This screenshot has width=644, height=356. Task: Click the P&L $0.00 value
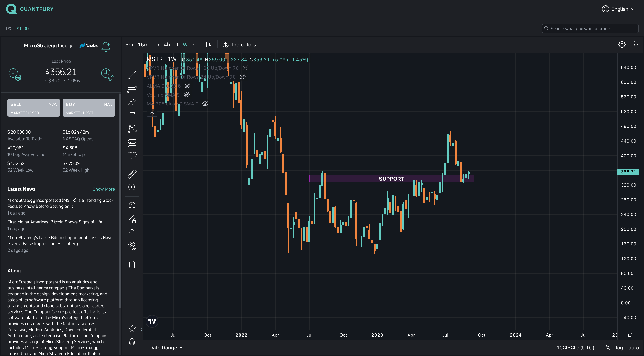(x=23, y=29)
